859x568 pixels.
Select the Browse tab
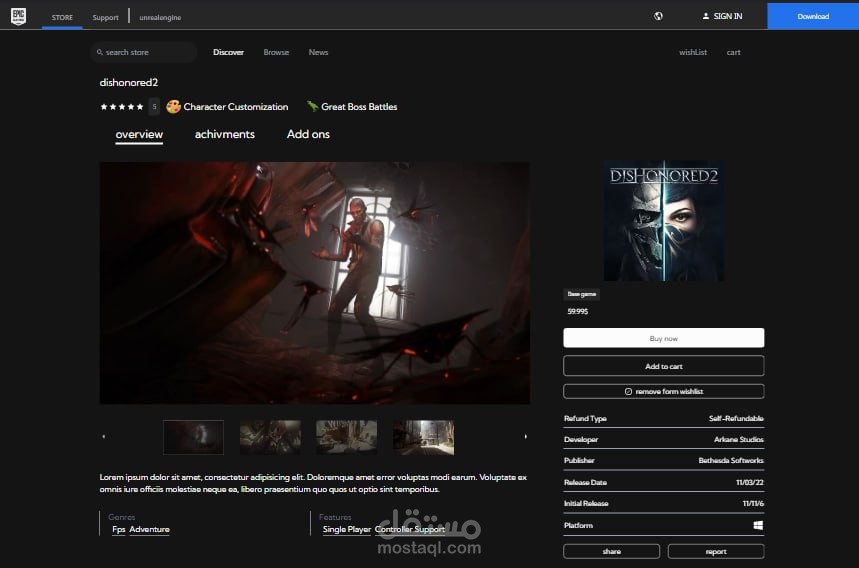[276, 53]
